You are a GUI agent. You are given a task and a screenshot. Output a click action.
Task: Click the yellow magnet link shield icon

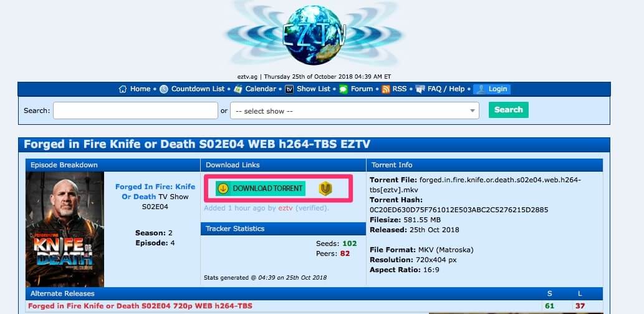coord(325,189)
